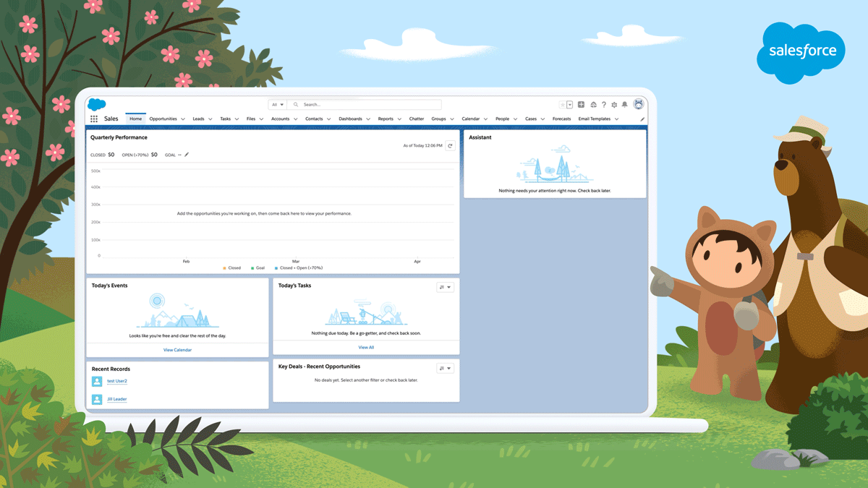Viewport: 868px width, 488px height.
Task: Open the Files tab
Action: [250, 119]
